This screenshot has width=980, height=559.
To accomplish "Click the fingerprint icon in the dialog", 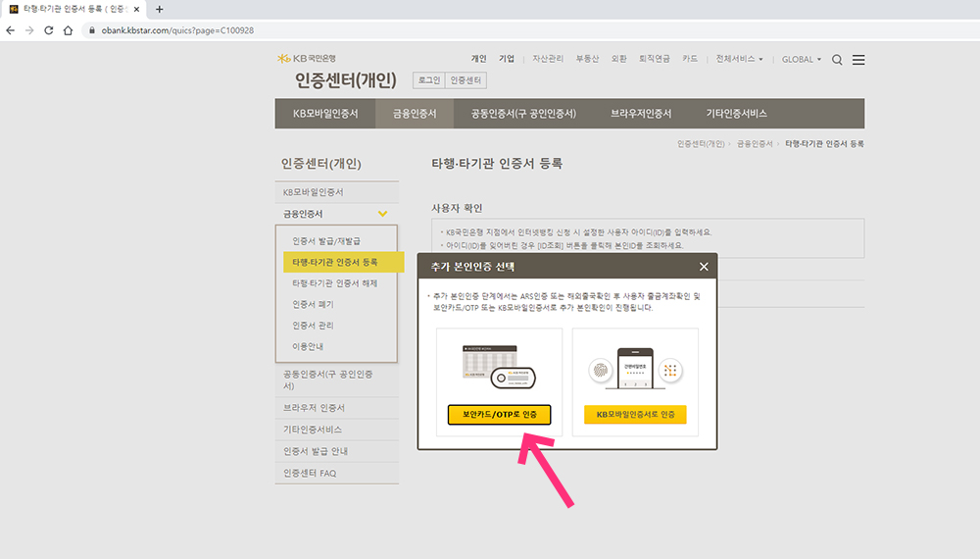I will (600, 370).
